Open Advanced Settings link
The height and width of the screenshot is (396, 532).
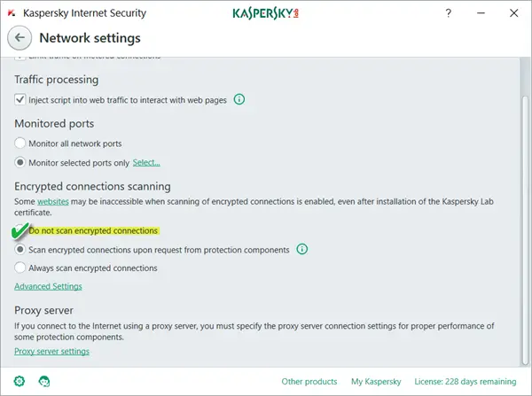(x=48, y=286)
